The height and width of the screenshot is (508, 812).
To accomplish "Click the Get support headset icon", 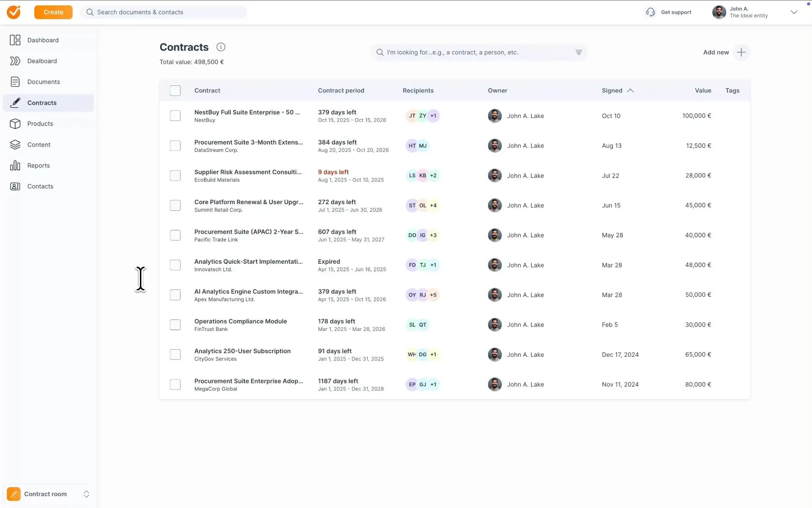I will pyautogui.click(x=651, y=12).
